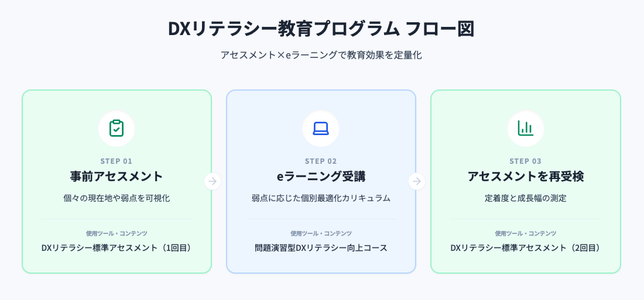Viewport: 644px width, 300px height.
Task: Select the STEP 02 label
Action: click(321, 161)
